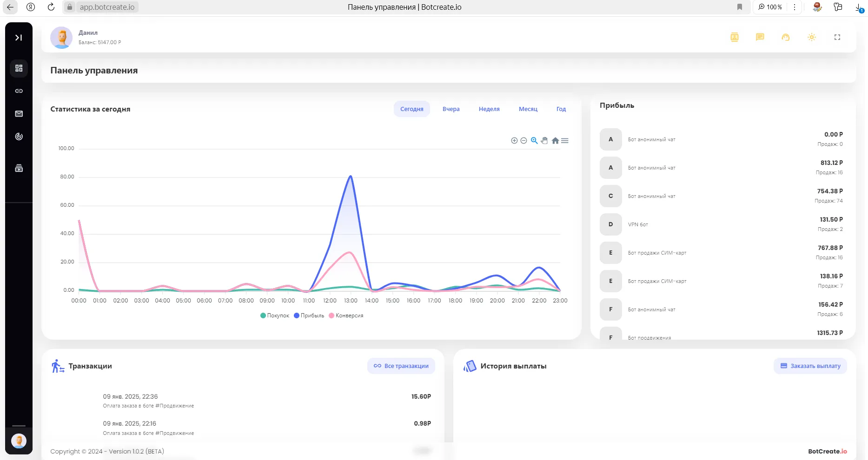This screenshot has height=460, width=868.
Task: Open the chart hamburger export menu
Action: coord(565,140)
